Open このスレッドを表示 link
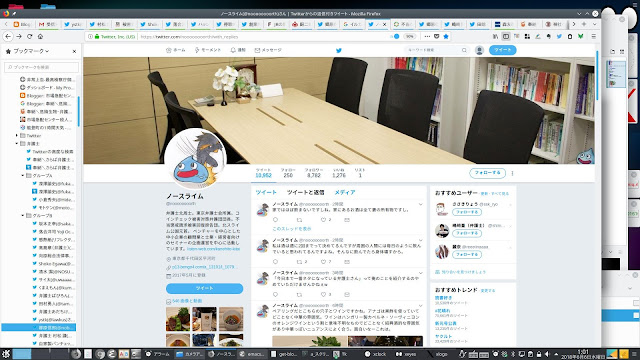640x360 pixels. point(292,229)
